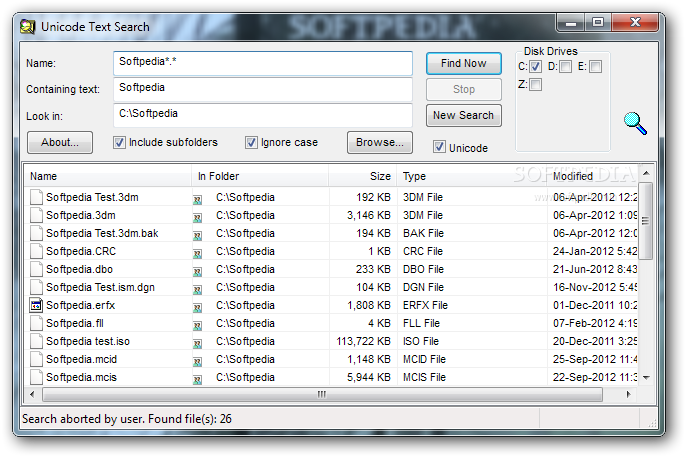The width and height of the screenshot is (686, 457).
Task: Click folder icon in the Softpedia Test.ism.dgn row
Action: coord(198,290)
